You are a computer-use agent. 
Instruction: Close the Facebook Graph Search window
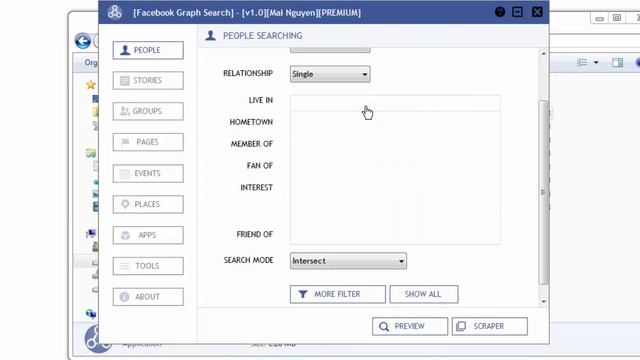click(537, 12)
